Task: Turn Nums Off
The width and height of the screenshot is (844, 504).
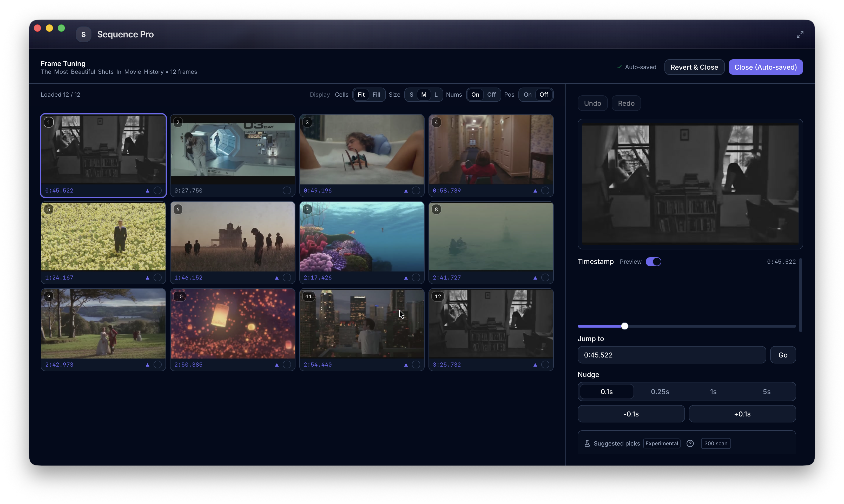Action: 491,95
